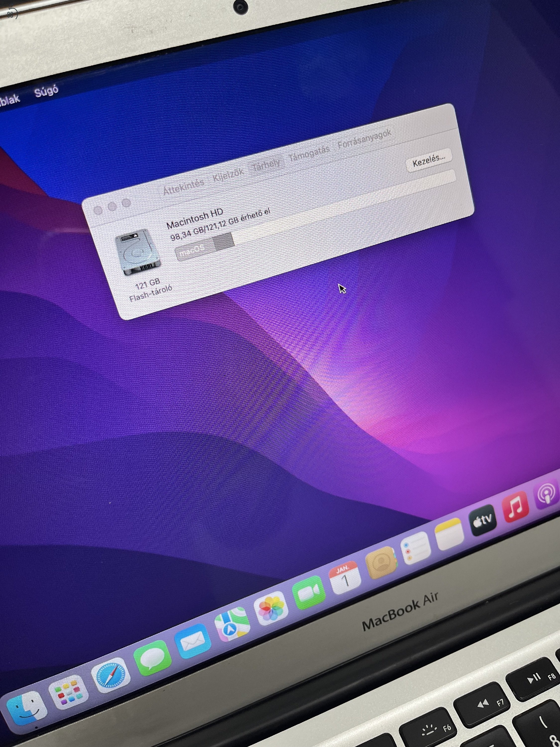Close the storage info window
The width and height of the screenshot is (560, 747).
[x=98, y=210]
